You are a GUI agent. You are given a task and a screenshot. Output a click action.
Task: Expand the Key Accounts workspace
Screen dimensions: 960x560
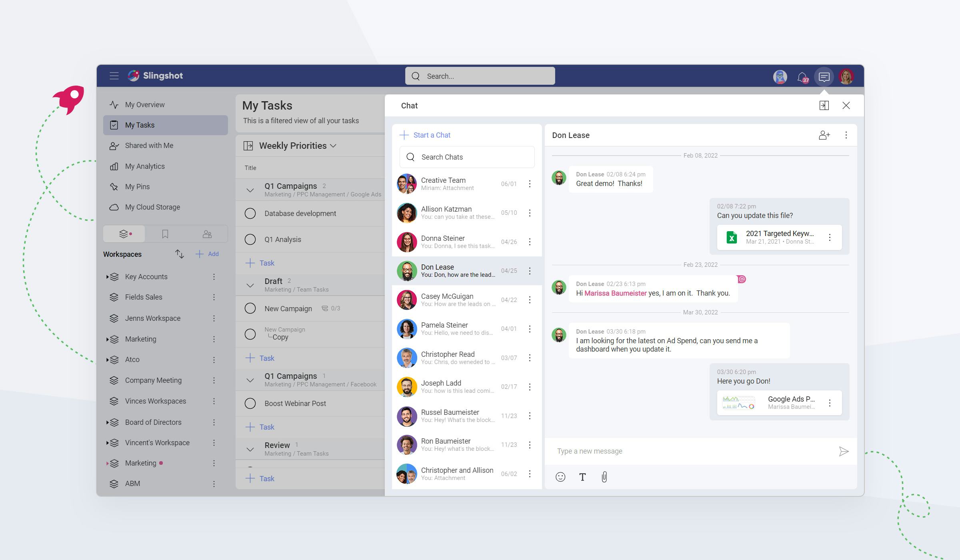point(107,277)
